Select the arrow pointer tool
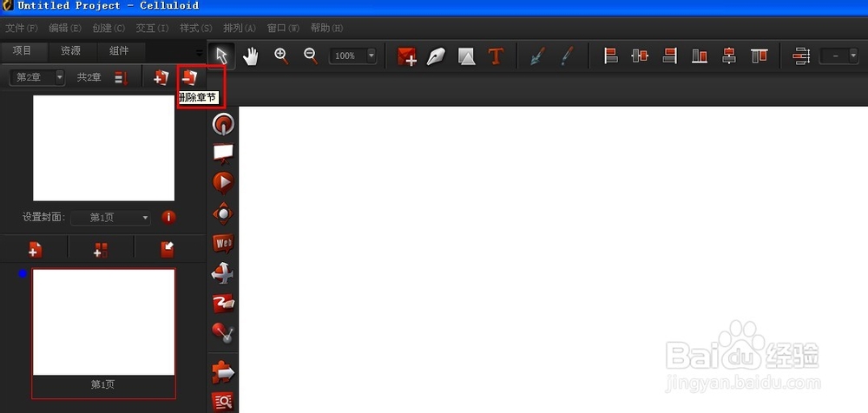This screenshot has height=413, width=868. pyautogui.click(x=222, y=56)
